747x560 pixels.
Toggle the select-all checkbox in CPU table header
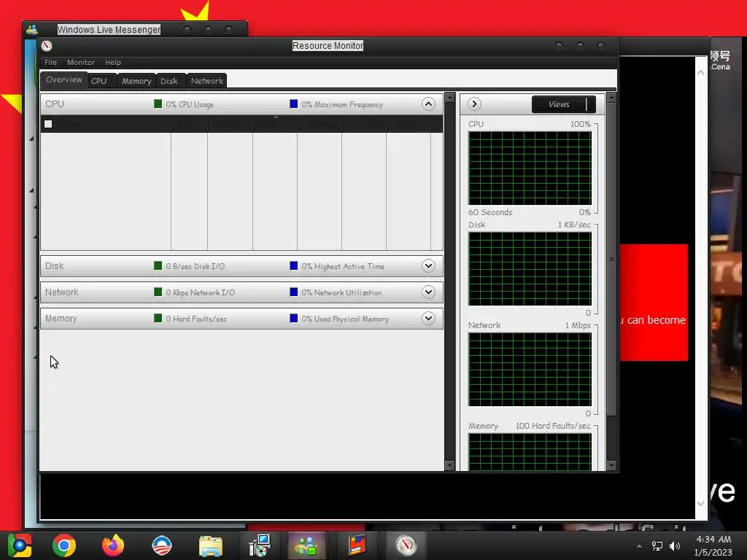[x=48, y=124]
